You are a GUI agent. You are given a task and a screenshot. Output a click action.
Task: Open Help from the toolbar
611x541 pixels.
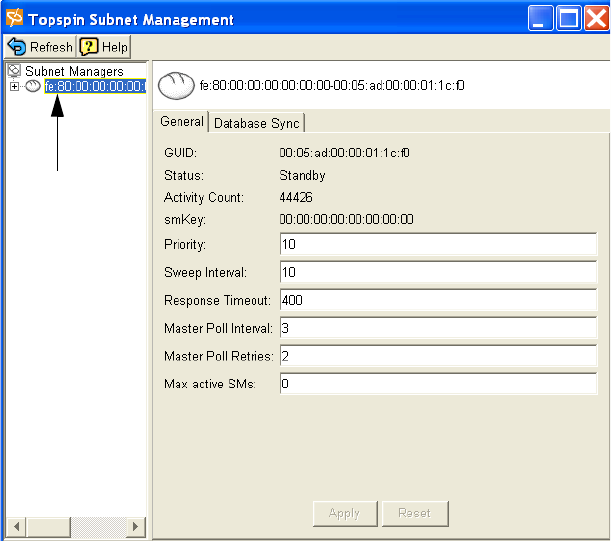pos(104,47)
